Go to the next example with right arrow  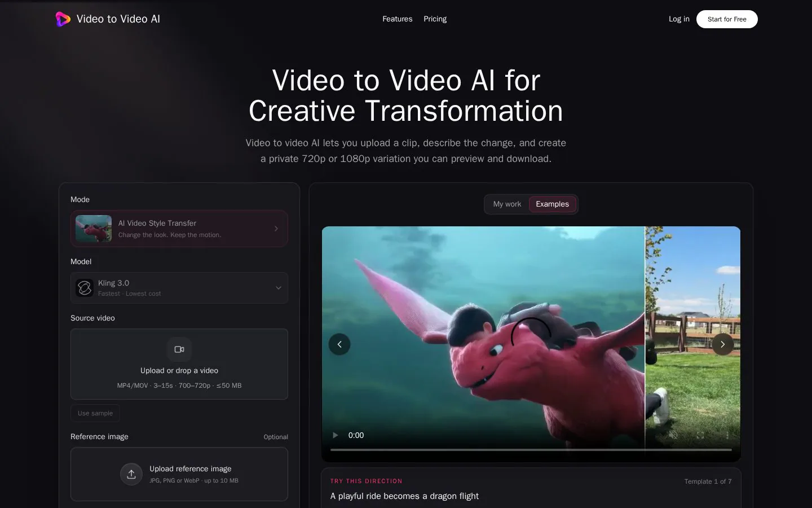point(723,344)
